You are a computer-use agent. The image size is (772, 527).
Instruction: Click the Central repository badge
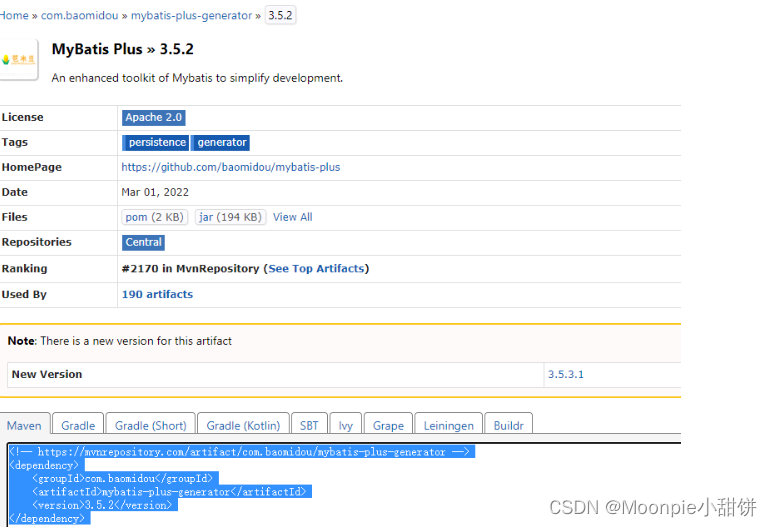click(x=143, y=242)
